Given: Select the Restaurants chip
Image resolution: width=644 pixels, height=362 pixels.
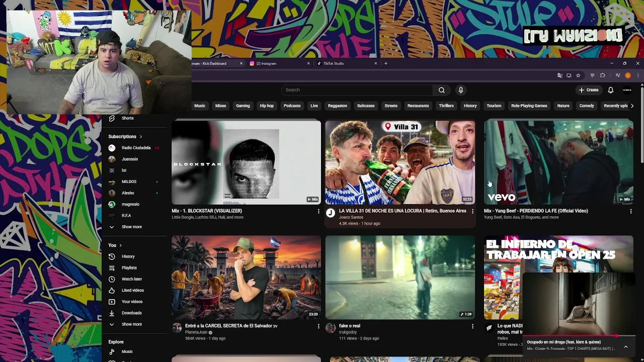Looking at the screenshot, I should click(x=418, y=106).
